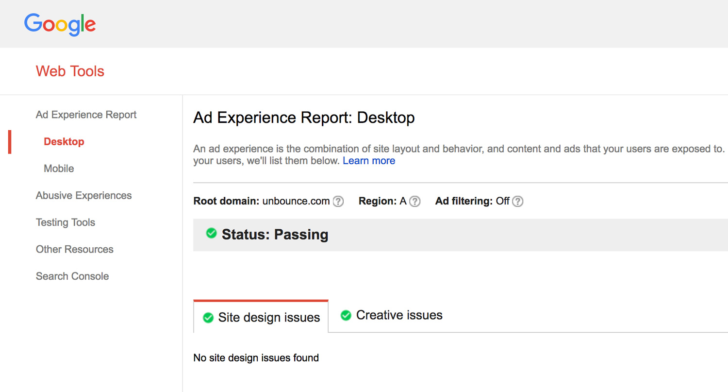Select Ad Experience Report in sidebar

coord(86,115)
